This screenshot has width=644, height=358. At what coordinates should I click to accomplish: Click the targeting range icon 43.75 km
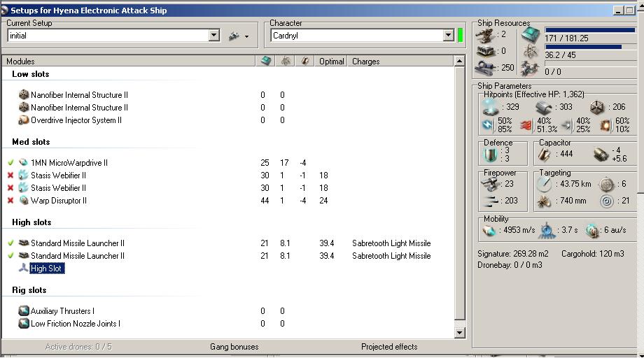tap(545, 185)
